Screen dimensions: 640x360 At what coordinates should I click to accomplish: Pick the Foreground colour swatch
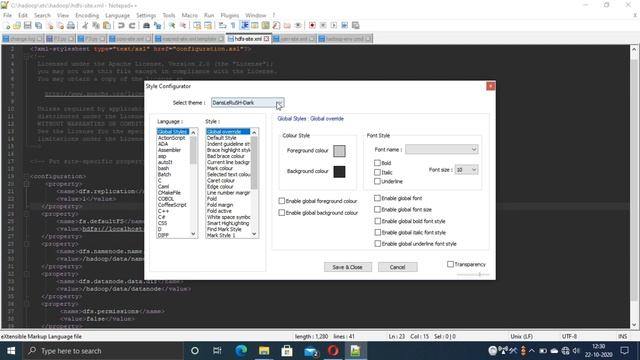[339, 151]
